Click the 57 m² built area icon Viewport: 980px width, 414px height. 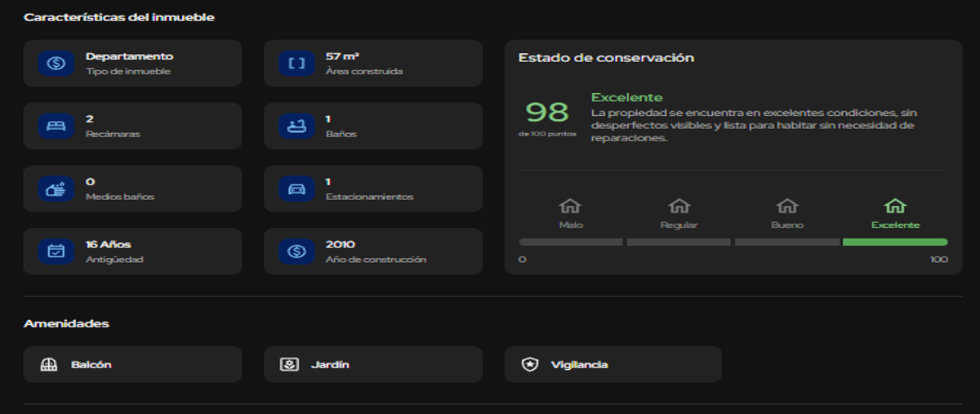pyautogui.click(x=296, y=63)
